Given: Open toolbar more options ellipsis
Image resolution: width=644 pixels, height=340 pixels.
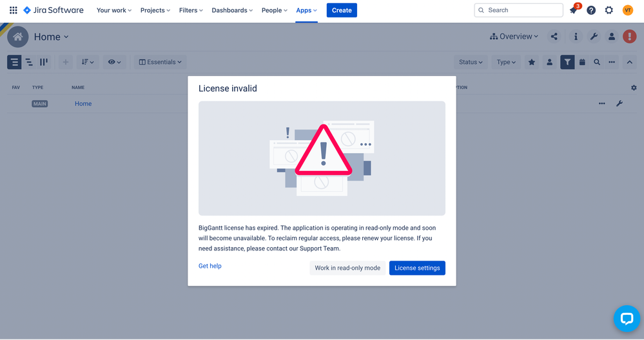Looking at the screenshot, I should 612,62.
